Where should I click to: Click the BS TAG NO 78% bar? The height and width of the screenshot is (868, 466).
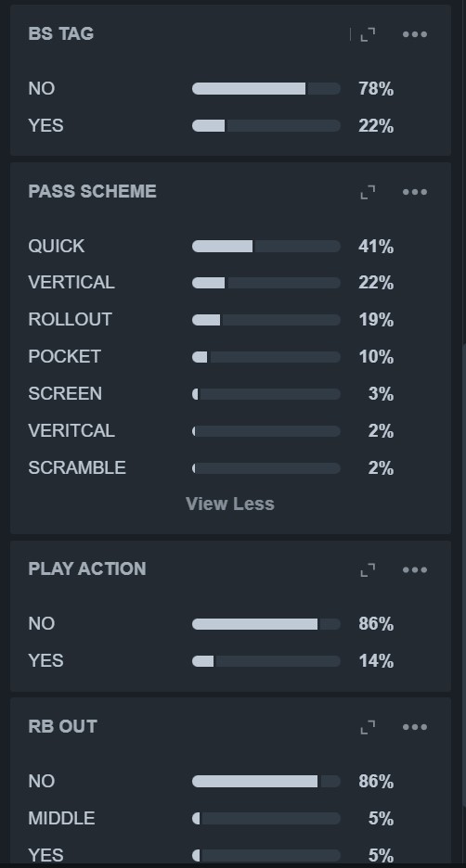click(x=266, y=89)
